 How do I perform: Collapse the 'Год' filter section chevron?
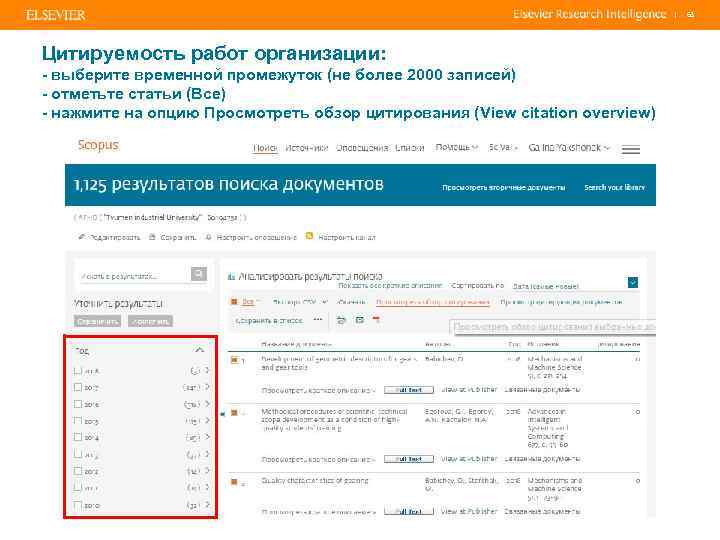199,350
